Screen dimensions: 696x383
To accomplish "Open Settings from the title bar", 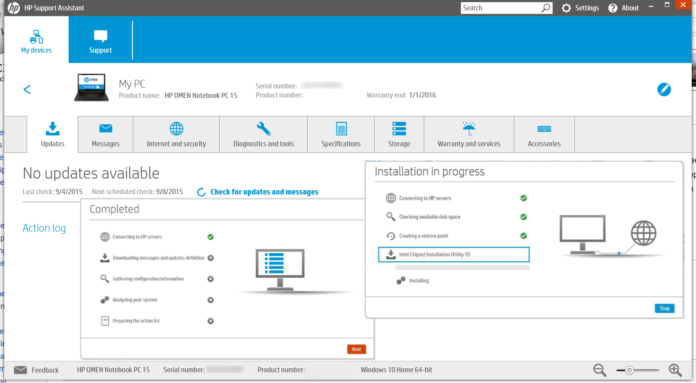I will coord(587,8).
